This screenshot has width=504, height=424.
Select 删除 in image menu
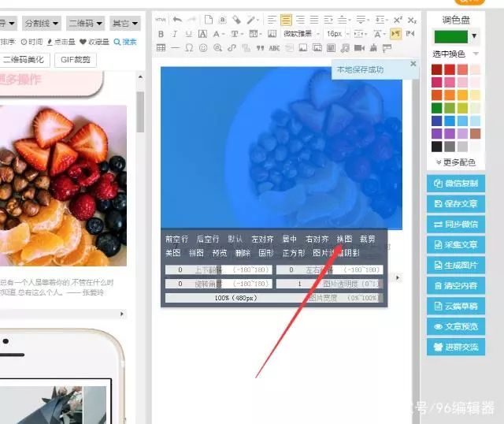[x=243, y=253]
